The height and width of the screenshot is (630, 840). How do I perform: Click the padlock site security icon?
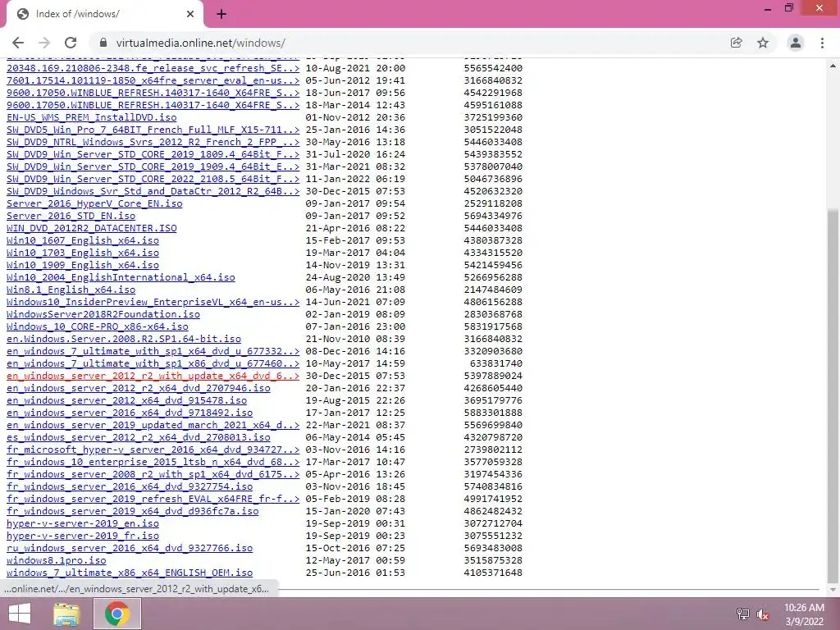point(103,43)
